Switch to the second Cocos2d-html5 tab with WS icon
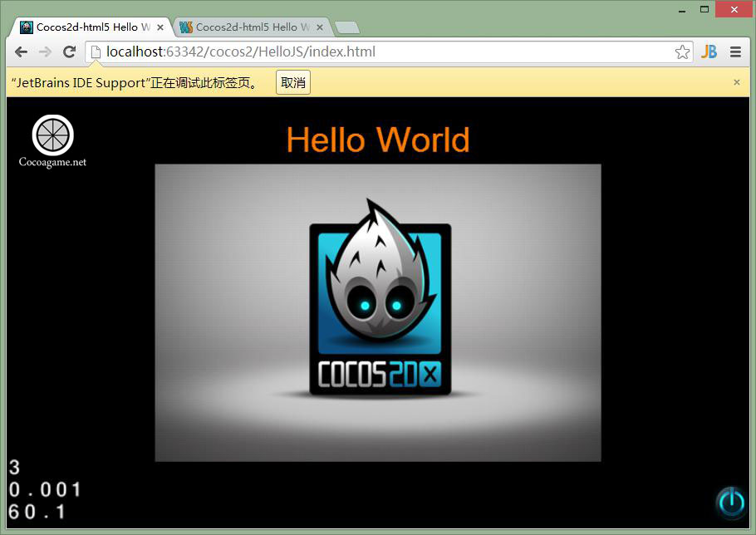Image resolution: width=756 pixels, height=535 pixels. [252, 27]
